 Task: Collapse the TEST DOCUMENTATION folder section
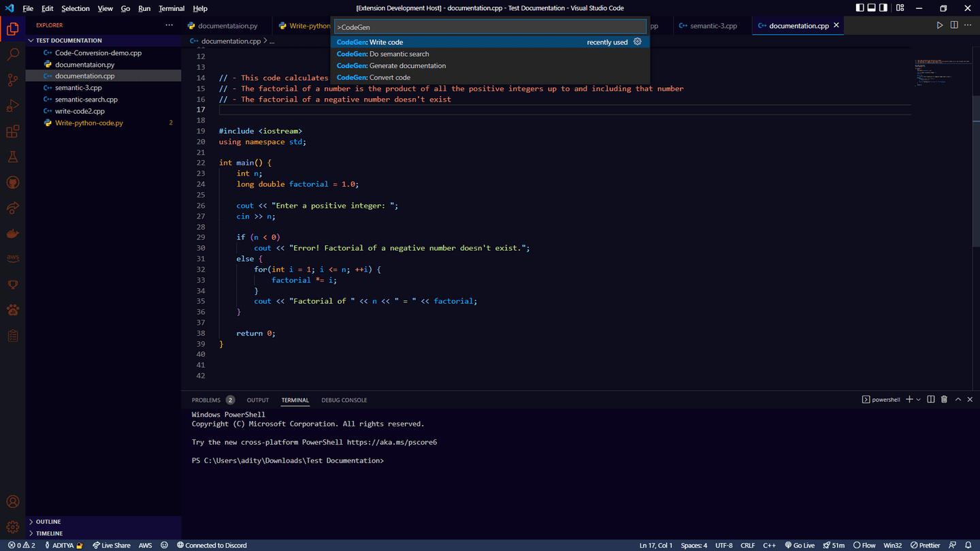(103, 40)
